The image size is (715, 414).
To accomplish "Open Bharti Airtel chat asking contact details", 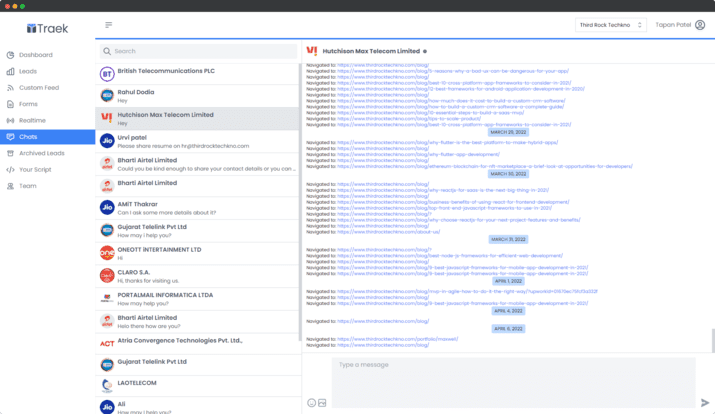I will [197, 164].
